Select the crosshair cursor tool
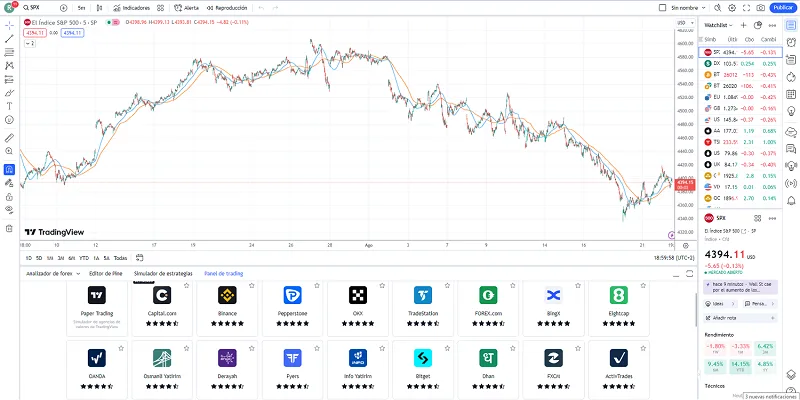The height and width of the screenshot is (400, 800). 9,26
